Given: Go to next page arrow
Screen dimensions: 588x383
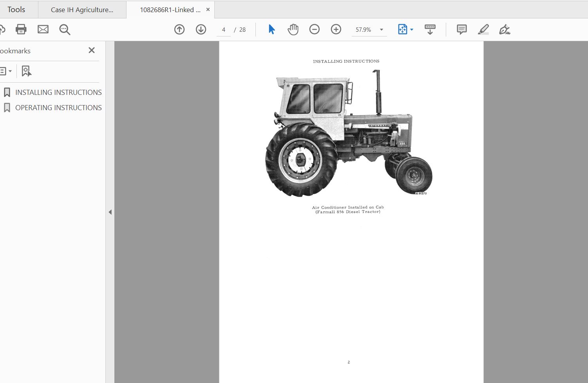Looking at the screenshot, I should point(201,29).
